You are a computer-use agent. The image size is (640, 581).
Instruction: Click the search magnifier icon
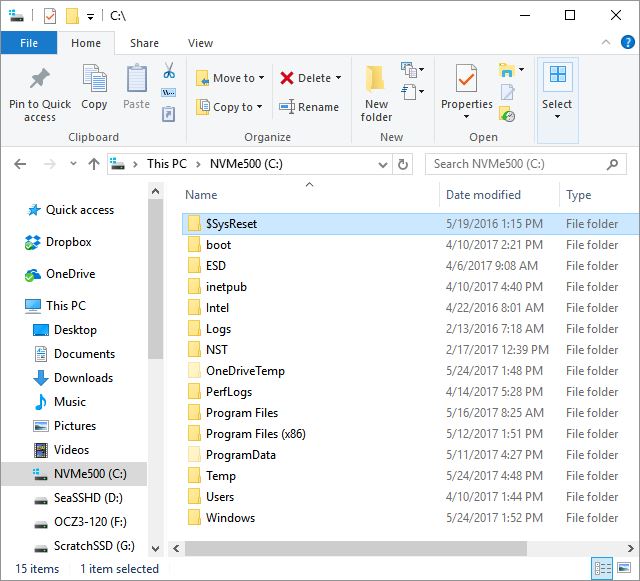612,164
